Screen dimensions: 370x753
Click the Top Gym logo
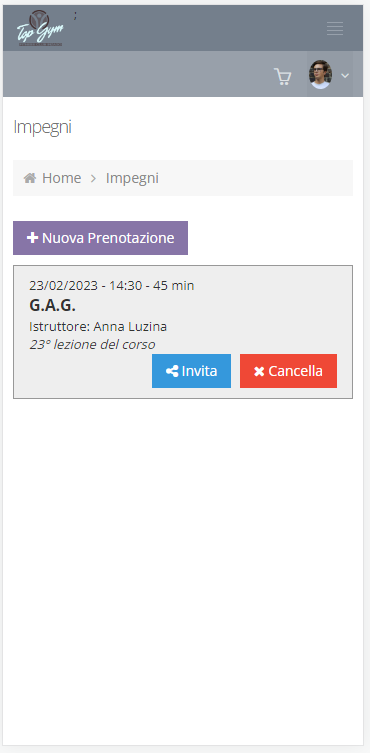pyautogui.click(x=40, y=28)
